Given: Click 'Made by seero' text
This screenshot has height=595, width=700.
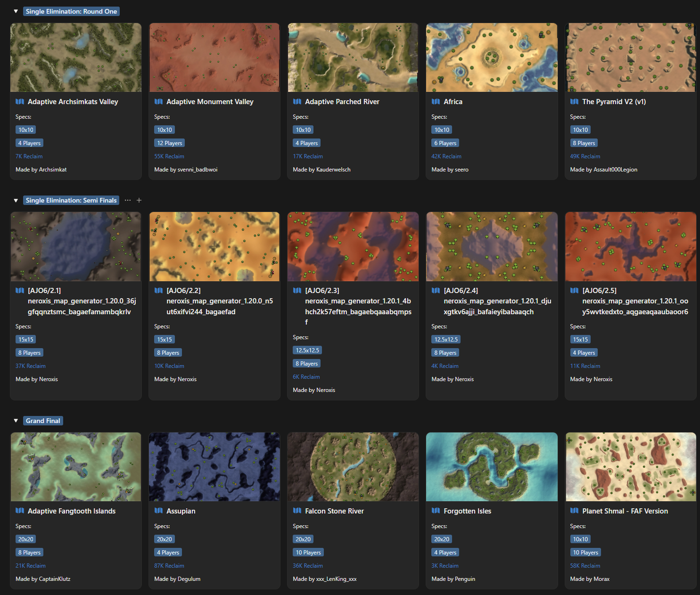Looking at the screenshot, I should (450, 170).
